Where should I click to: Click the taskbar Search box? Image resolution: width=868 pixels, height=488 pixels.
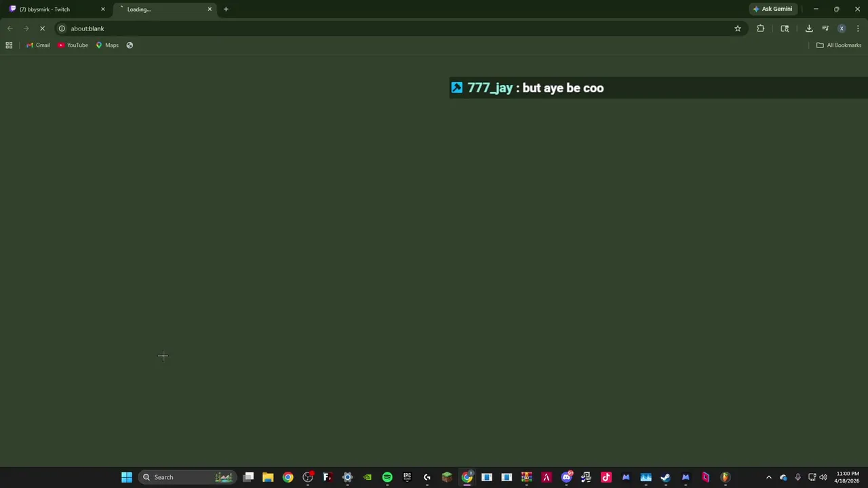pos(186,477)
